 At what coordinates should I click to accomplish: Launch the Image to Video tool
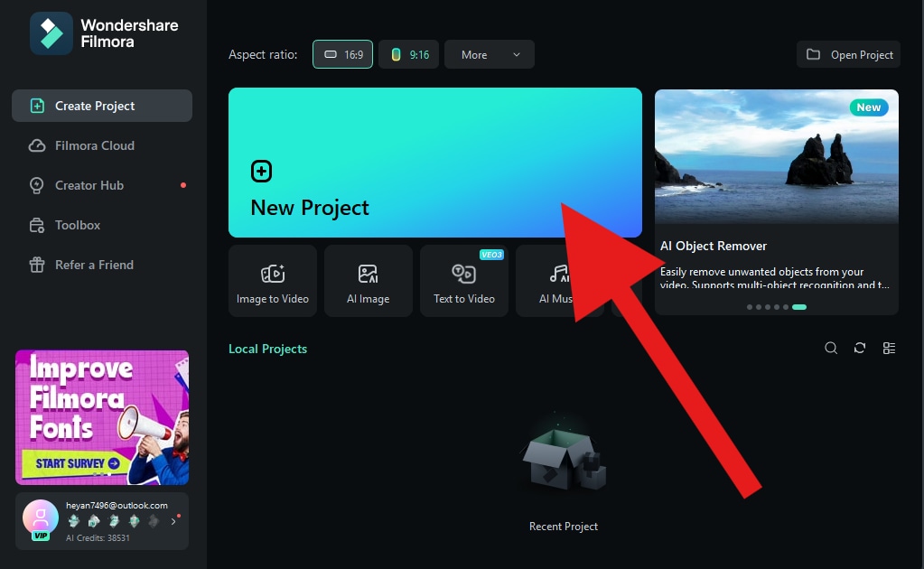tap(273, 282)
